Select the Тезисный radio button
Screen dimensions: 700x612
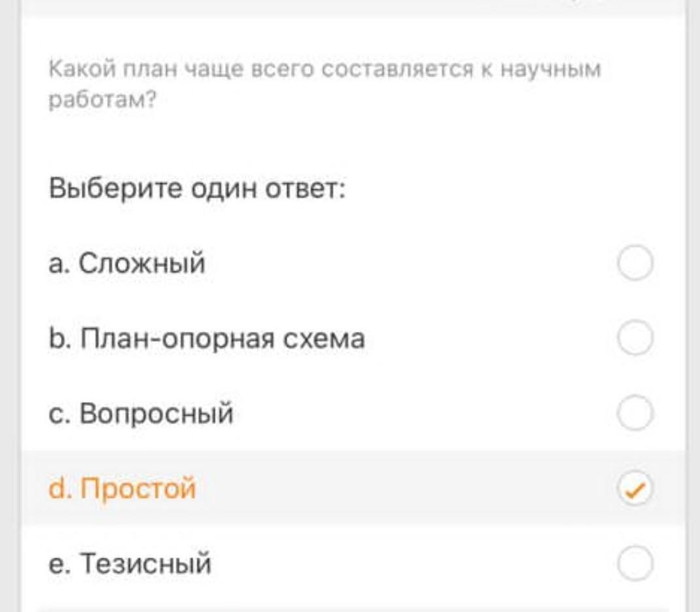point(635,564)
